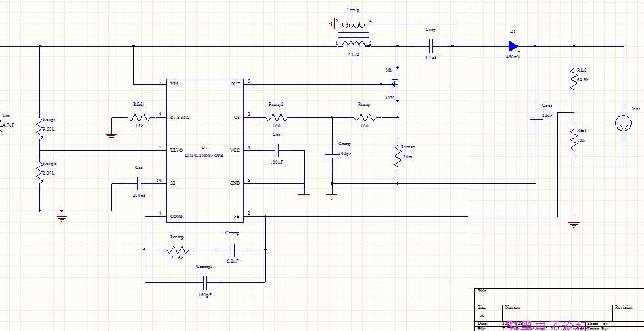
Task: Select the Rramp resistor symbol
Action: coord(365,118)
